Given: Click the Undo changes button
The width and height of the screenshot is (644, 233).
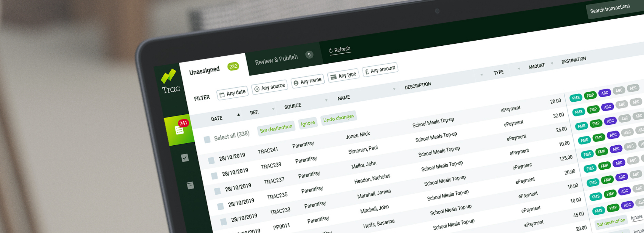Looking at the screenshot, I should point(339,118).
